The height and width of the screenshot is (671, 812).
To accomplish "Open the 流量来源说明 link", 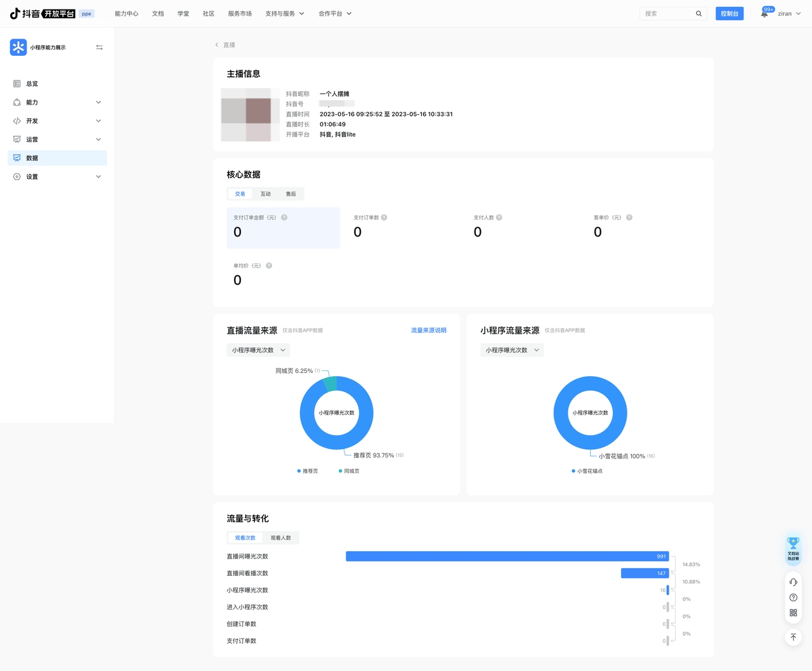I will pyautogui.click(x=428, y=330).
